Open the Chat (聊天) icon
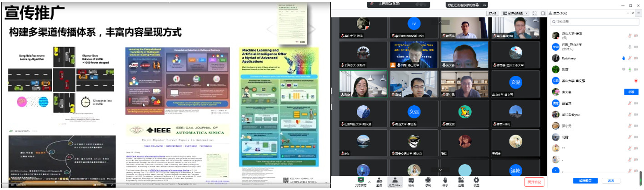Viewport: 644px width, 190px height. [x=411, y=181]
